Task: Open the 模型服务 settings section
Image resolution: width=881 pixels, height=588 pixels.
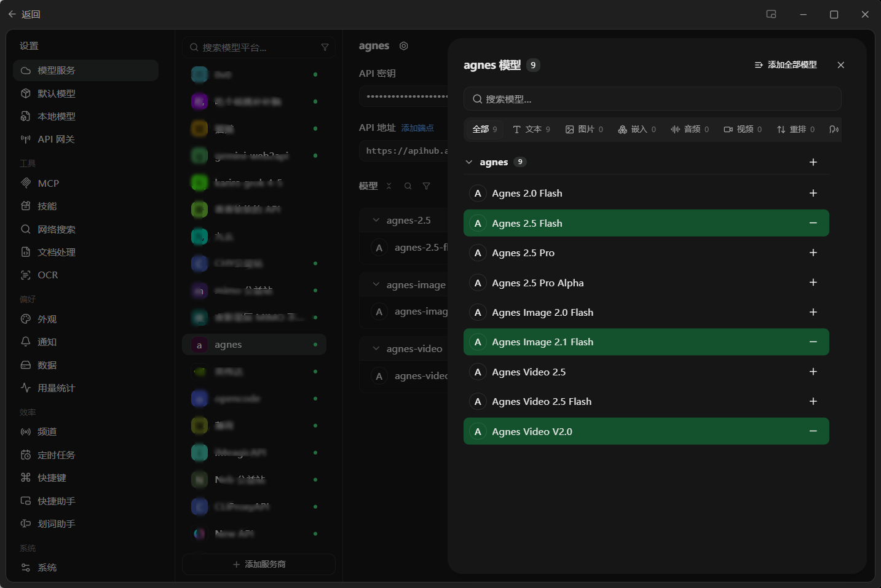Action: click(x=85, y=71)
